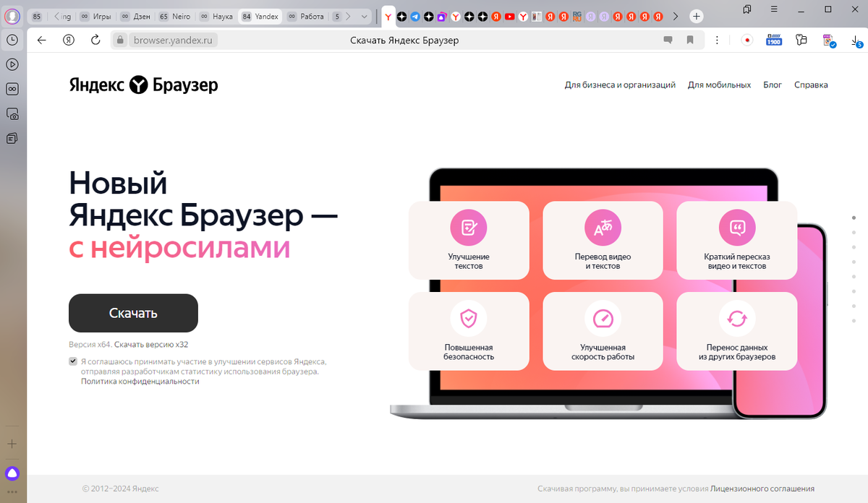Click the dark Скачать button
868x503 pixels.
click(x=133, y=313)
